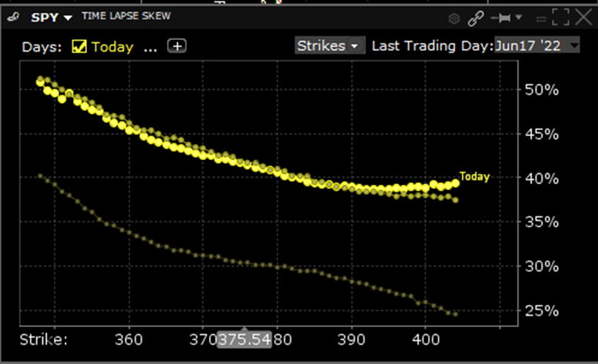
Task: Click the Days: label
Action: 42,47
